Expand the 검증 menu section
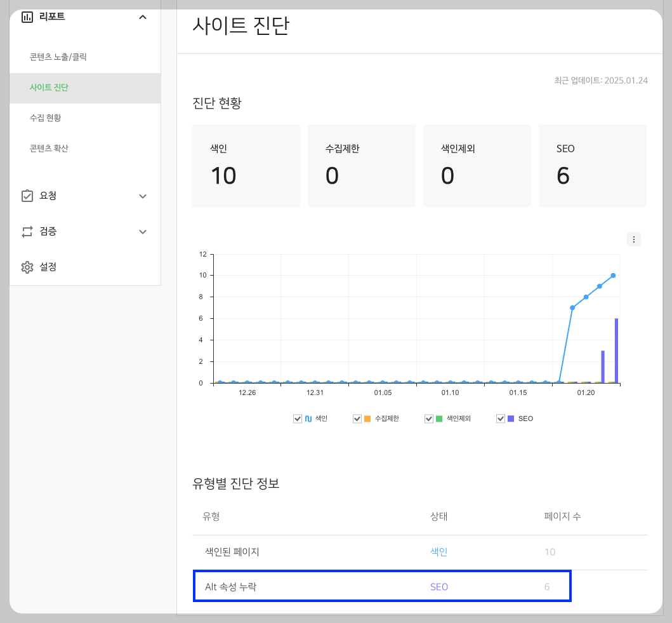Screen dimensions: 672x623 pos(144,231)
